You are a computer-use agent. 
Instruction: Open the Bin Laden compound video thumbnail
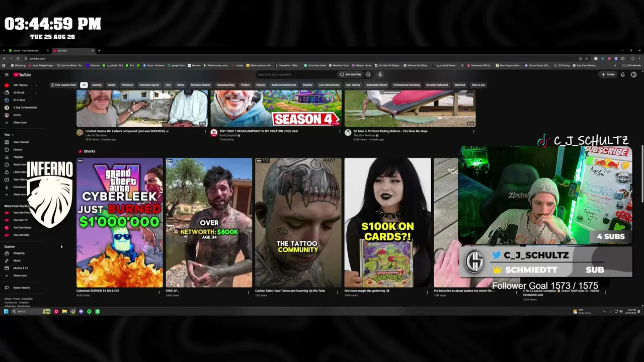pyautogui.click(x=142, y=109)
